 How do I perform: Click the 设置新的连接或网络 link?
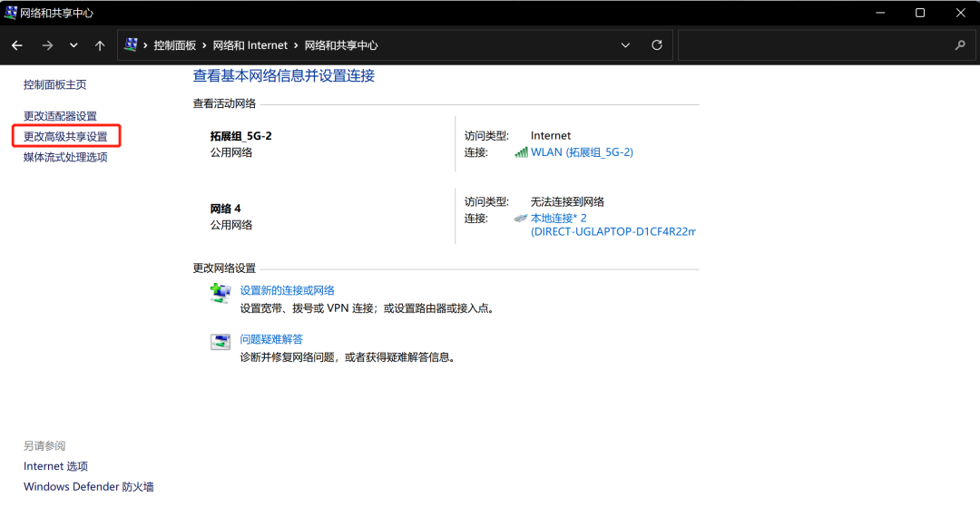coord(287,290)
